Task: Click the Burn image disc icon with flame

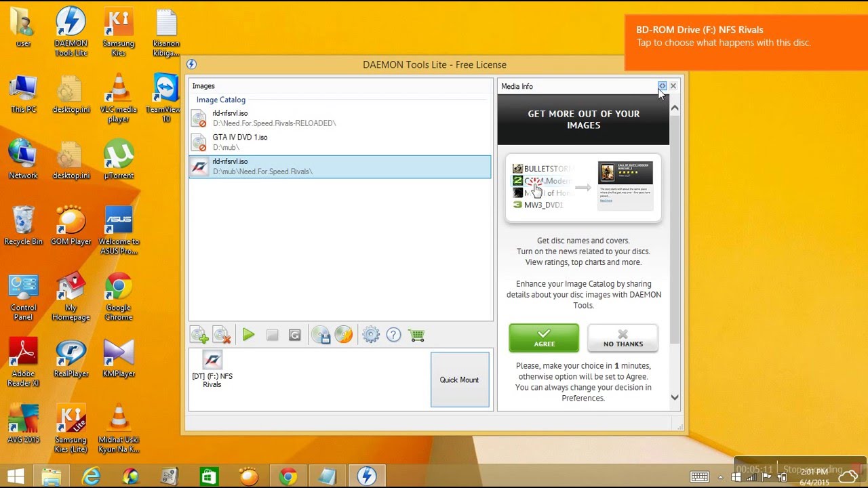Action: [344, 335]
